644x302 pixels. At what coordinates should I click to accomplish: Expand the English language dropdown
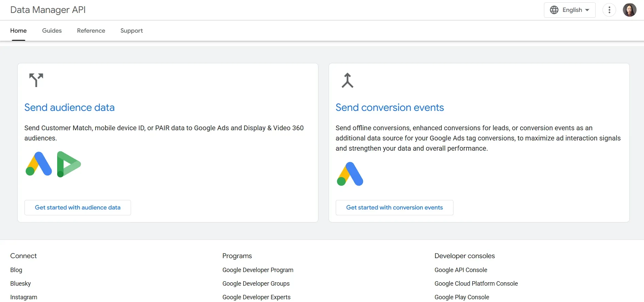point(570,10)
